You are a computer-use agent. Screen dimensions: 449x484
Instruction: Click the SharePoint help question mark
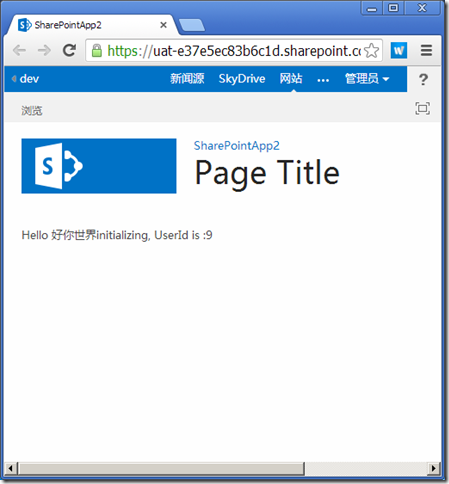(423, 79)
